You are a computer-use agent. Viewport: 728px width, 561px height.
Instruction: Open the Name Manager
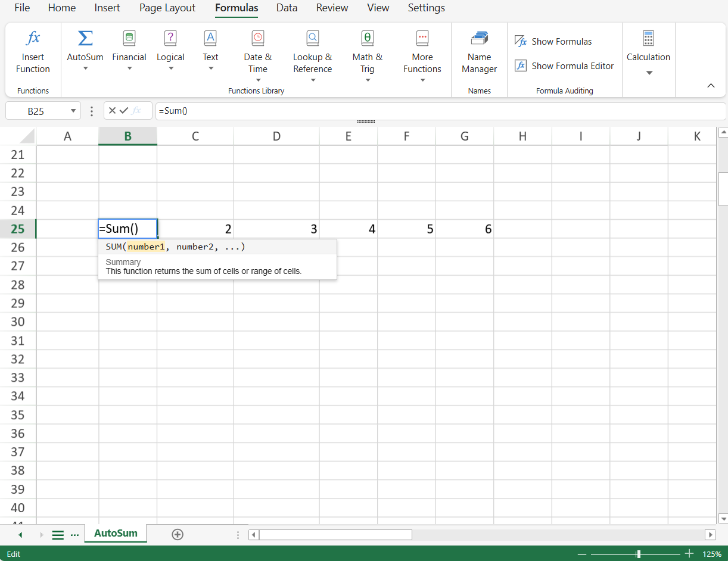click(479, 53)
